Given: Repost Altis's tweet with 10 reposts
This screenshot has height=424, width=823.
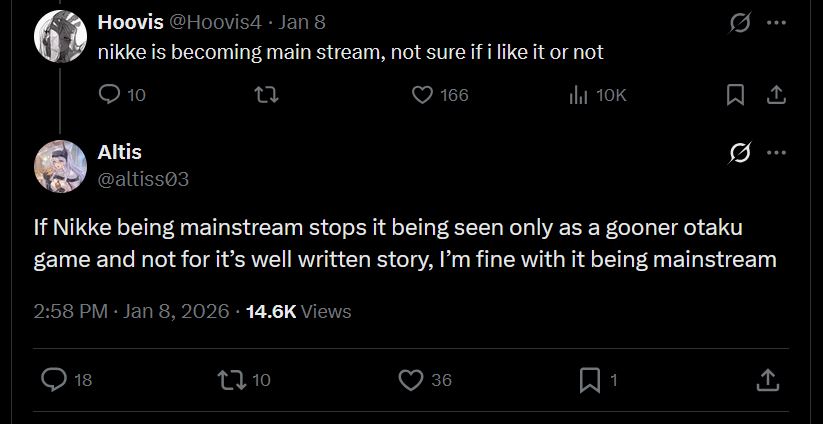Looking at the screenshot, I should click(230, 380).
